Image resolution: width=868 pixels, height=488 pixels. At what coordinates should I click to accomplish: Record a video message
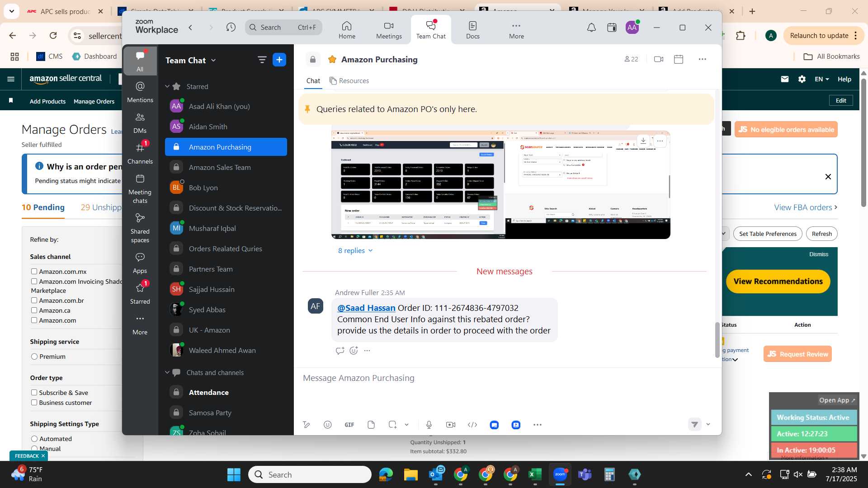click(451, 425)
